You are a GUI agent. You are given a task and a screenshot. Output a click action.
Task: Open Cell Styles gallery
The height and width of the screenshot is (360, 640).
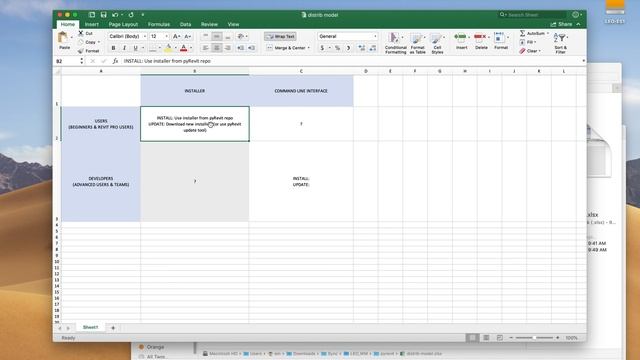point(437,43)
